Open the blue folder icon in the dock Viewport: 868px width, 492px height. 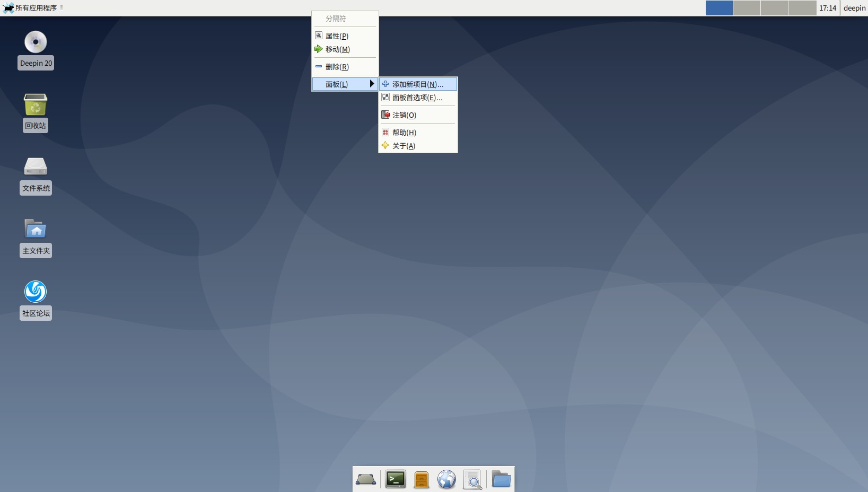pyautogui.click(x=501, y=479)
